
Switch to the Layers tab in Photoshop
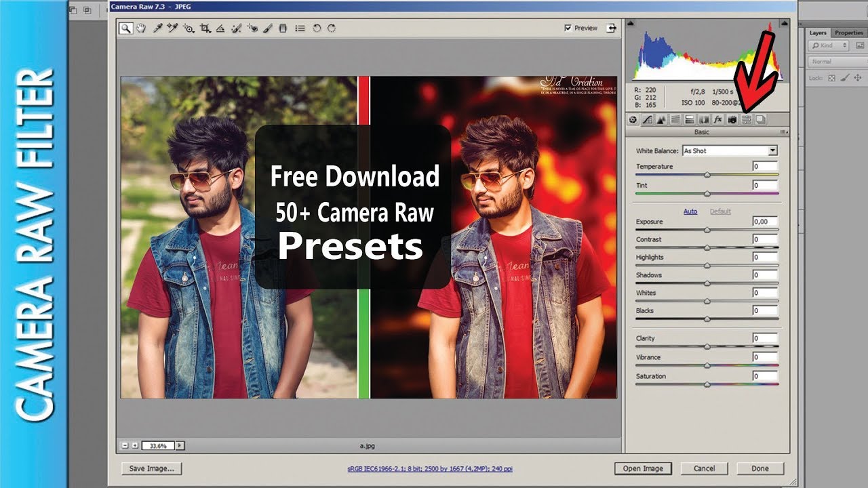[818, 33]
